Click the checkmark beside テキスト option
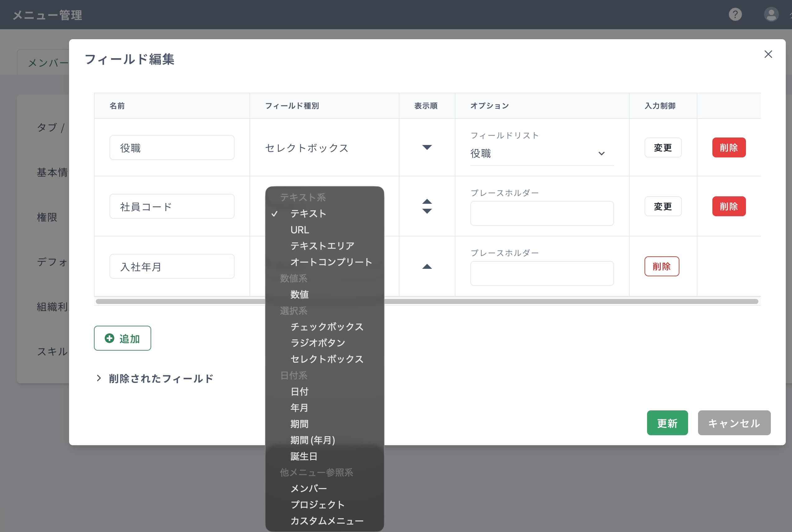This screenshot has height=532, width=792. coord(274,214)
